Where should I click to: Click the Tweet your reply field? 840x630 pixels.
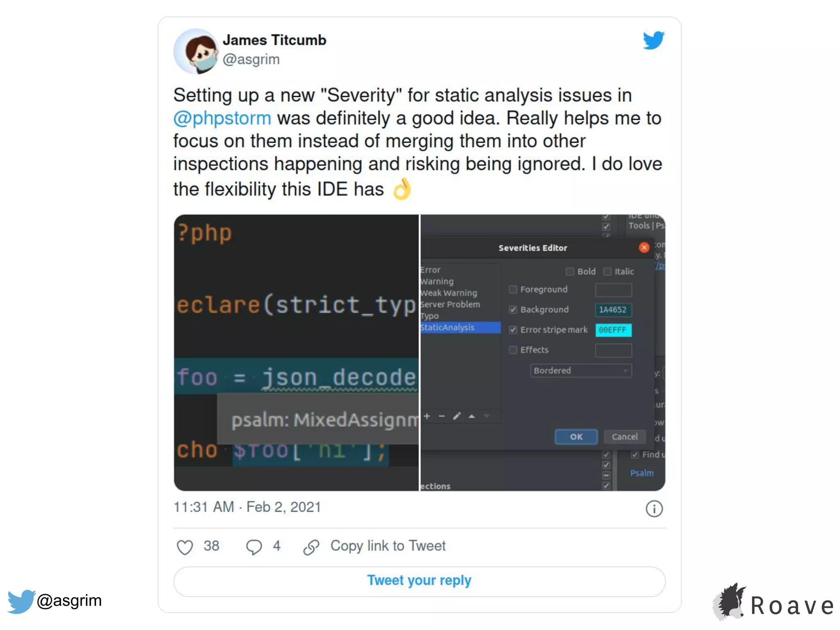pos(419,581)
